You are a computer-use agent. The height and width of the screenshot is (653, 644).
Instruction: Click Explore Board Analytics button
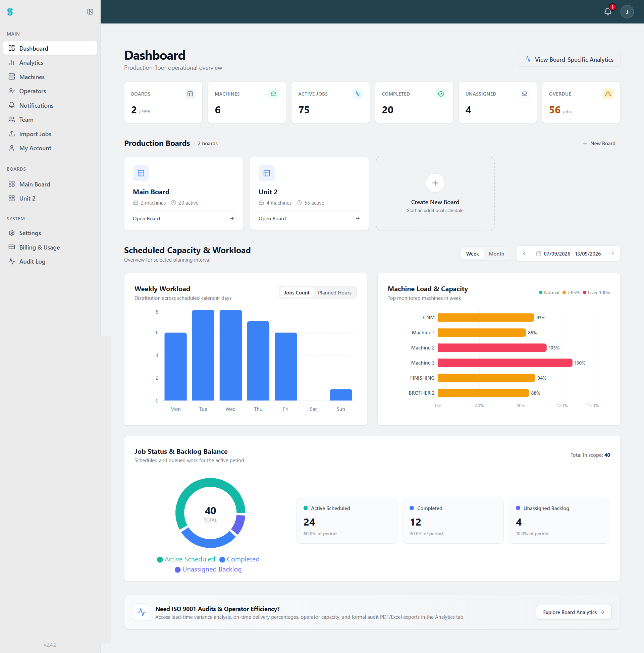574,612
